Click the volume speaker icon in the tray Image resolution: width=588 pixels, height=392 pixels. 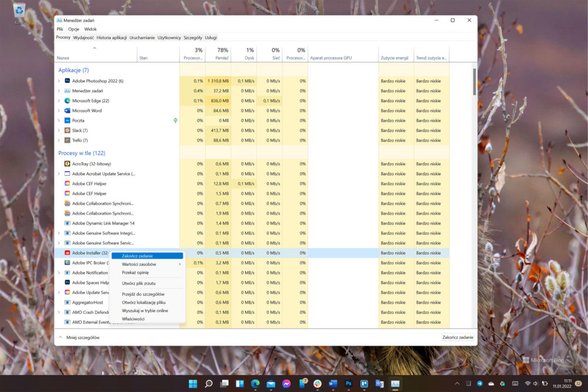(536, 383)
